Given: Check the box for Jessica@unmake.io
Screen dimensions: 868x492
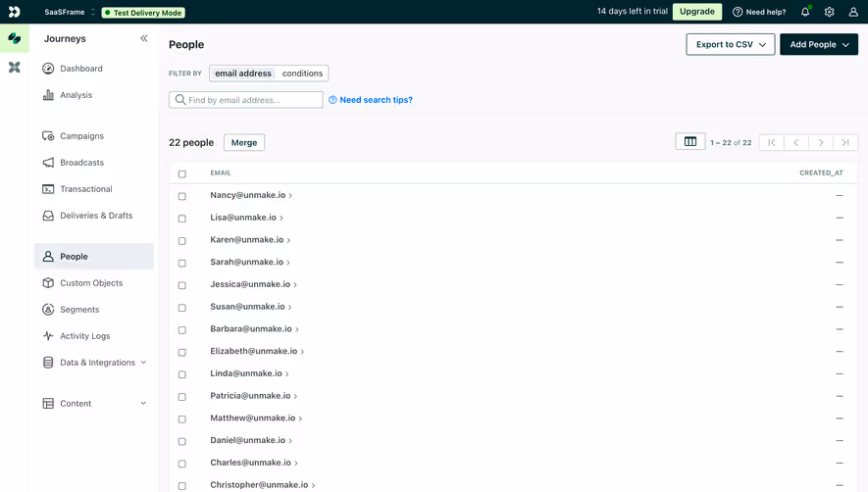Looking at the screenshot, I should pyautogui.click(x=182, y=285).
